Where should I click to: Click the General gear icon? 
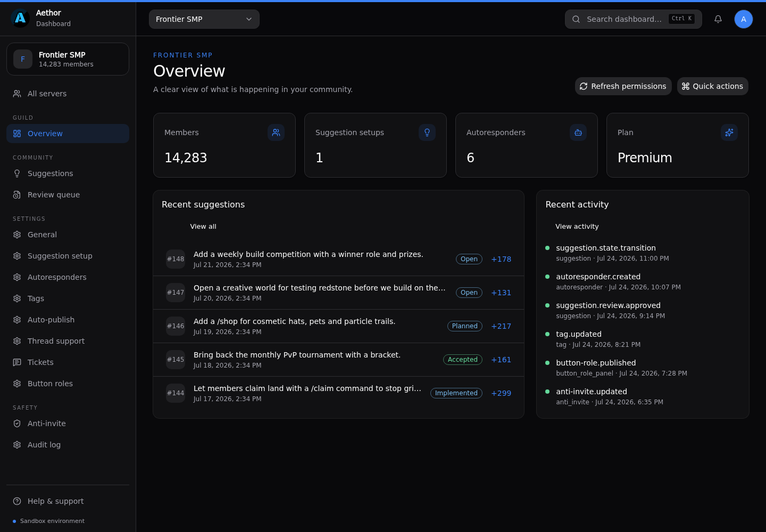tap(17, 235)
